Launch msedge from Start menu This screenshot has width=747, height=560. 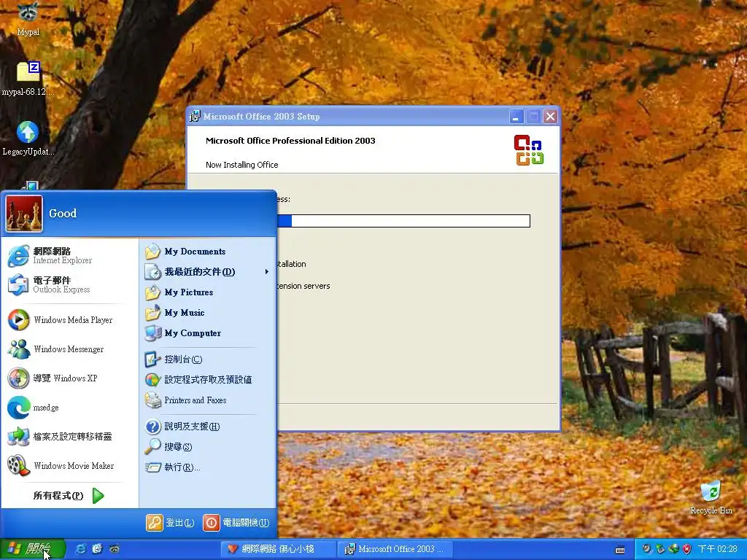pyautogui.click(x=71, y=408)
